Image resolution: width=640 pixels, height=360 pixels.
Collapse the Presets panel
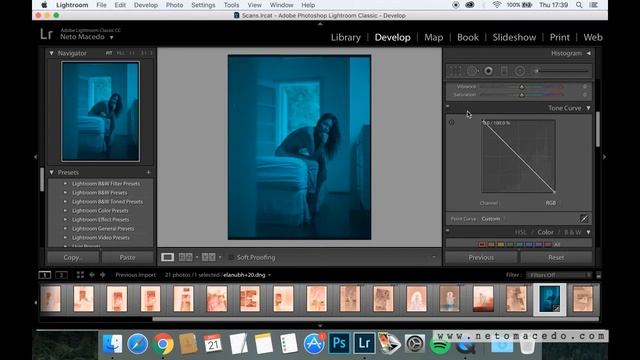(x=51, y=172)
